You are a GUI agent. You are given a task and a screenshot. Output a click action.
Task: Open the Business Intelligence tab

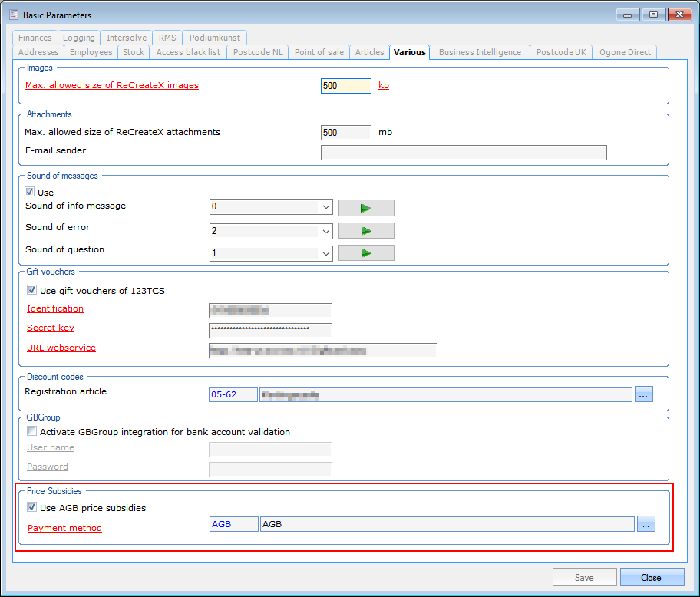480,52
